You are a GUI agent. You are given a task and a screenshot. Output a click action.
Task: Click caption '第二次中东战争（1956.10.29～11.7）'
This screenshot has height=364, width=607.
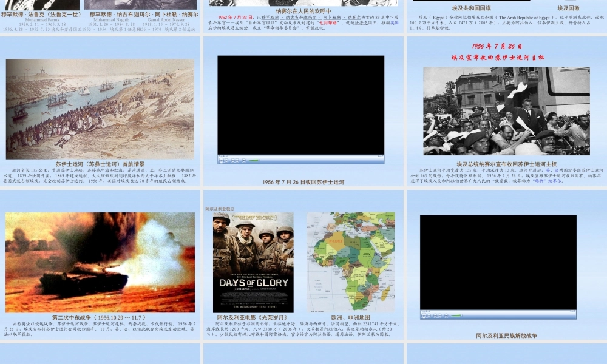tap(100, 317)
